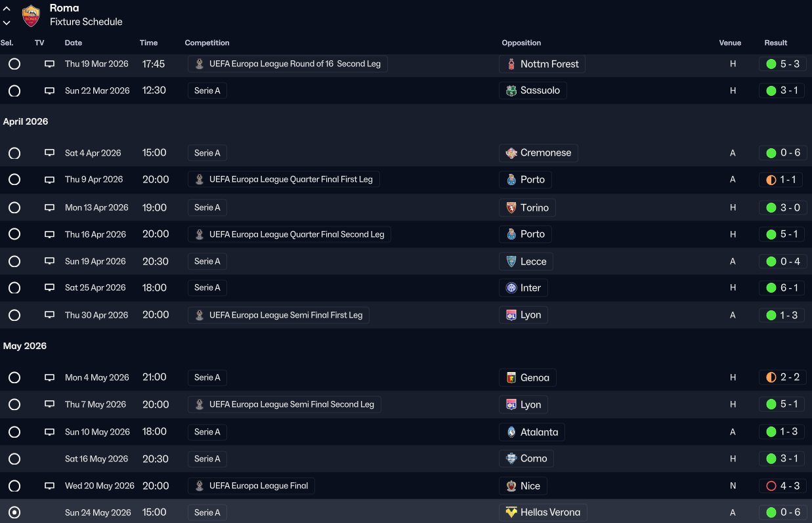Go to previous club with up chevron

tap(7, 9)
